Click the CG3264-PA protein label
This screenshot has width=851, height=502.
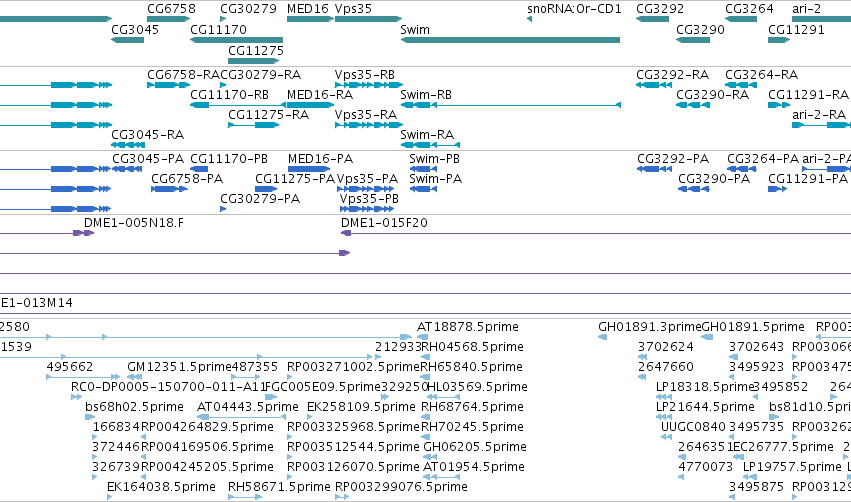point(763,158)
